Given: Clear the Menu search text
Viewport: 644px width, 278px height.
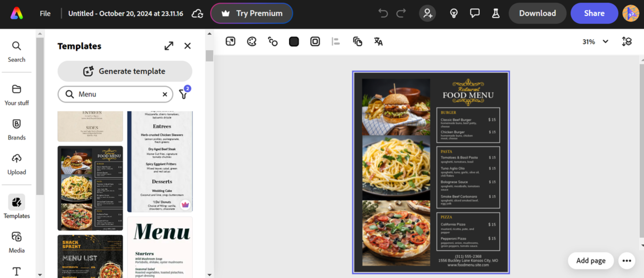Looking at the screenshot, I should click(165, 94).
